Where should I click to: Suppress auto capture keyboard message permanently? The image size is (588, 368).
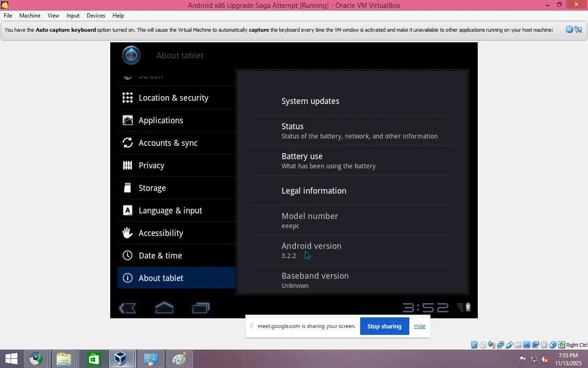point(578,29)
